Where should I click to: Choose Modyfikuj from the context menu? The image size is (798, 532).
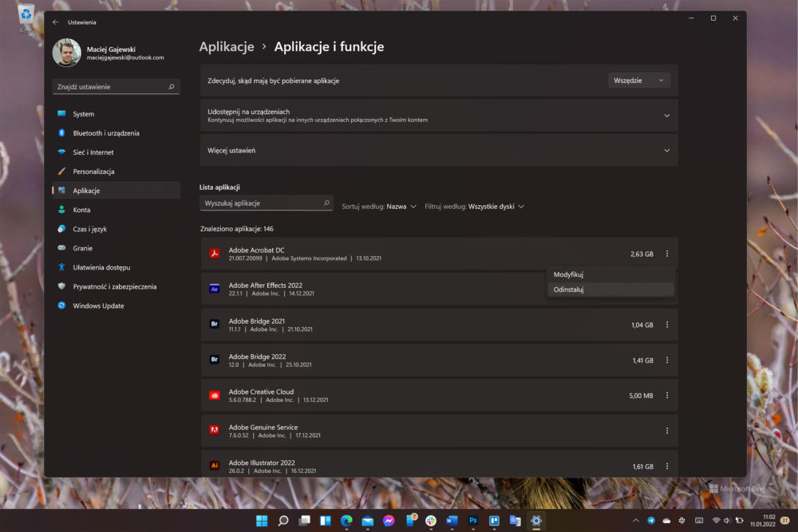pos(610,274)
